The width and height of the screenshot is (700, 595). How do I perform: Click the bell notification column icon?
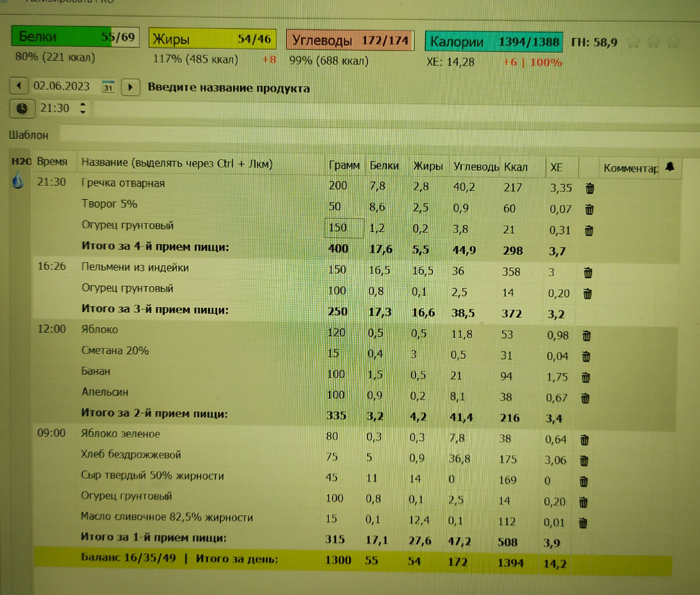click(670, 167)
